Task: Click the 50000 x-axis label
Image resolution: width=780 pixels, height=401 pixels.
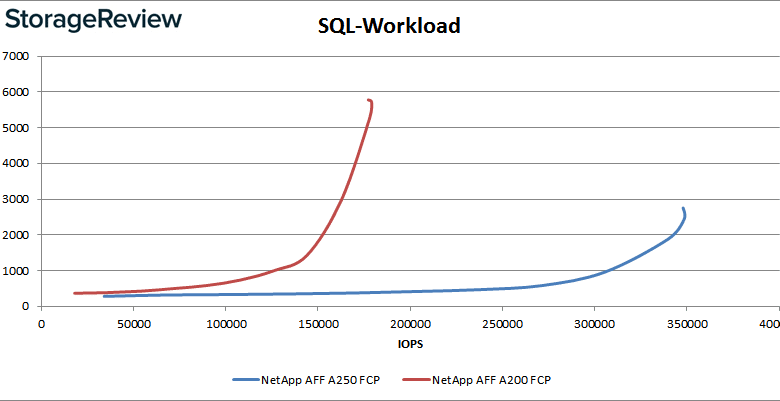Action: pos(133,324)
